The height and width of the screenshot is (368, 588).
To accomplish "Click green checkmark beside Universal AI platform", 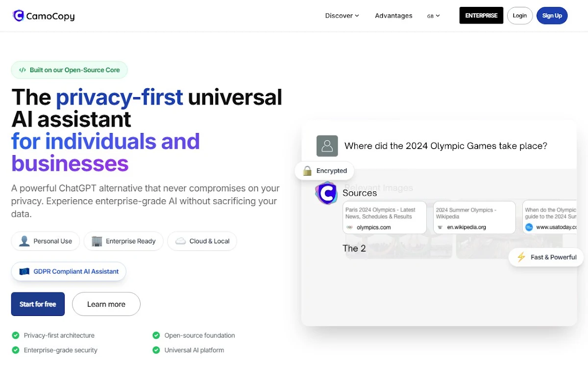I will 156,350.
